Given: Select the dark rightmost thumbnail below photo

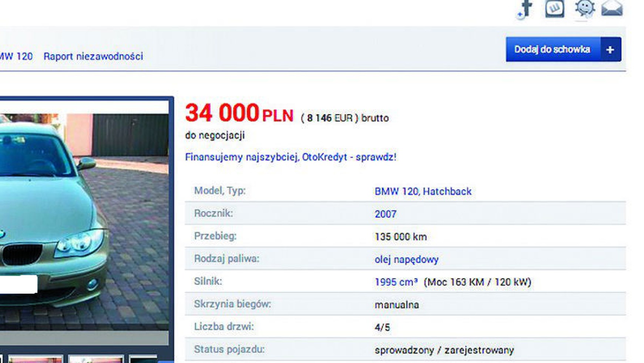Looking at the screenshot, I should point(144,359).
